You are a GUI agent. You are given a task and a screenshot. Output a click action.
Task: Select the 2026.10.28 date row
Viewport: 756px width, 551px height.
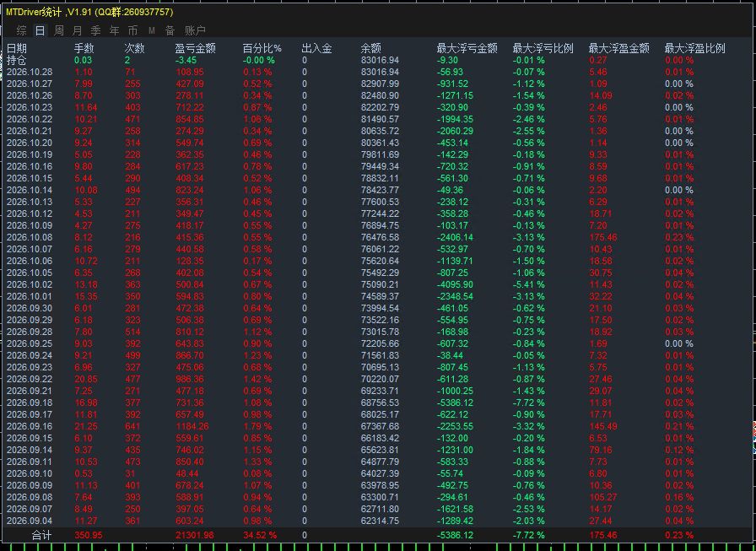coord(30,73)
